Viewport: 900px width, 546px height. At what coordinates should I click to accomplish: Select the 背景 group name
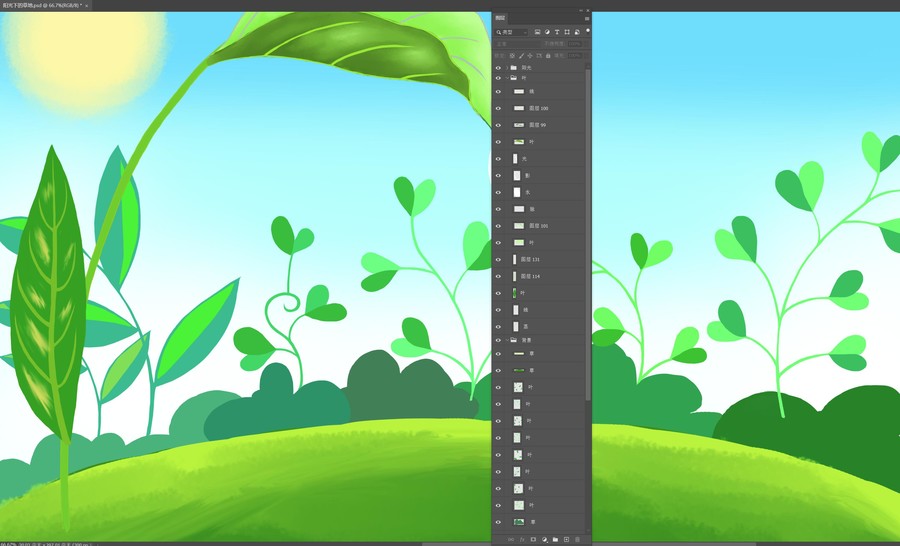pyautogui.click(x=526, y=340)
